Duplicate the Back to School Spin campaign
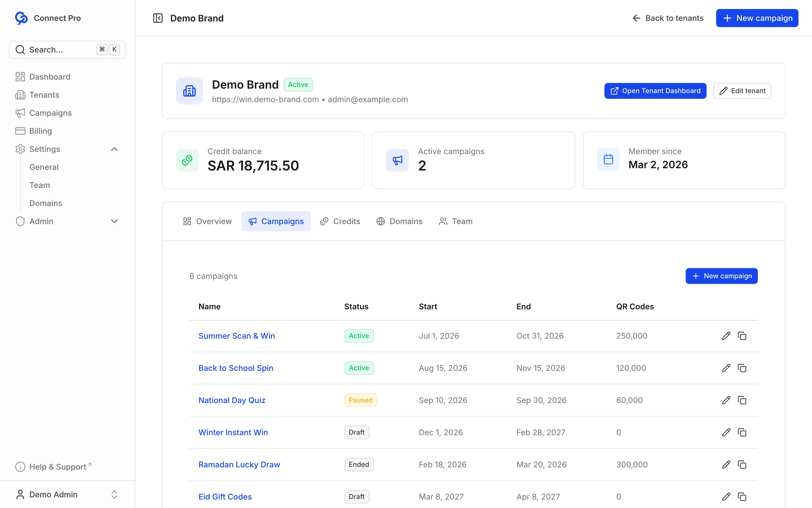Screen dimensions: 812x508 (742, 368)
